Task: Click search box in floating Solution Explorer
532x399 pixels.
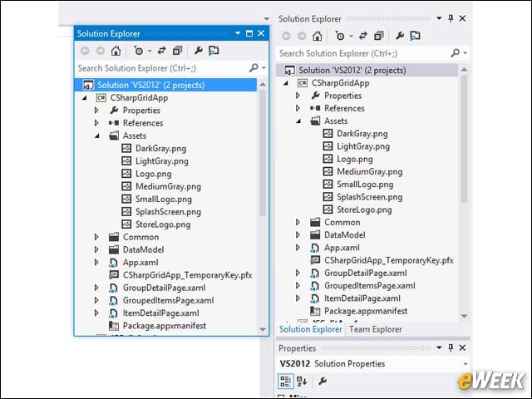Action: click(x=162, y=68)
